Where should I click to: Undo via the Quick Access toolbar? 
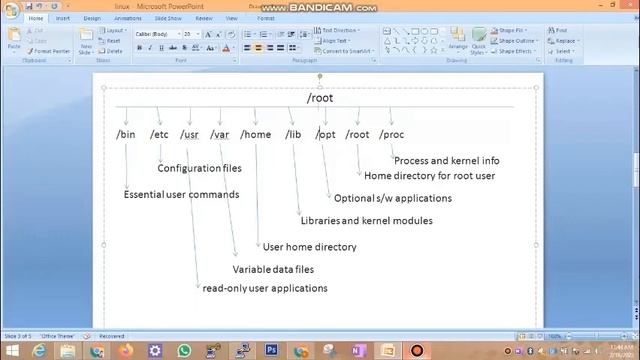tap(39, 6)
